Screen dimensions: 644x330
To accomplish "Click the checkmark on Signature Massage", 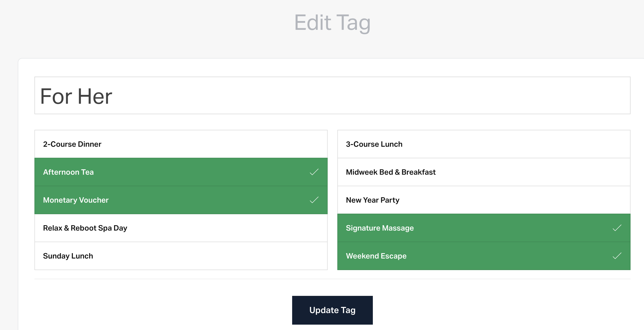I will click(617, 228).
